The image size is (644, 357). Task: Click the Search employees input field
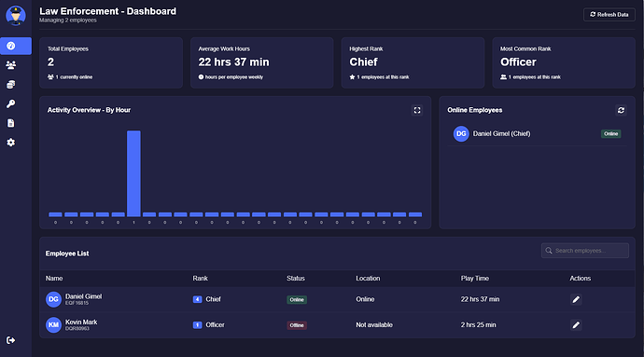(x=585, y=251)
